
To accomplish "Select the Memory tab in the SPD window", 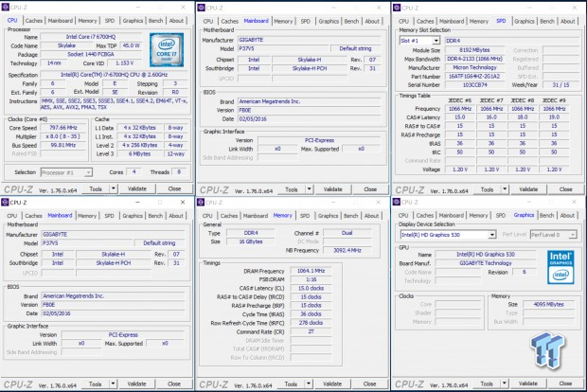I will pyautogui.click(x=479, y=22).
